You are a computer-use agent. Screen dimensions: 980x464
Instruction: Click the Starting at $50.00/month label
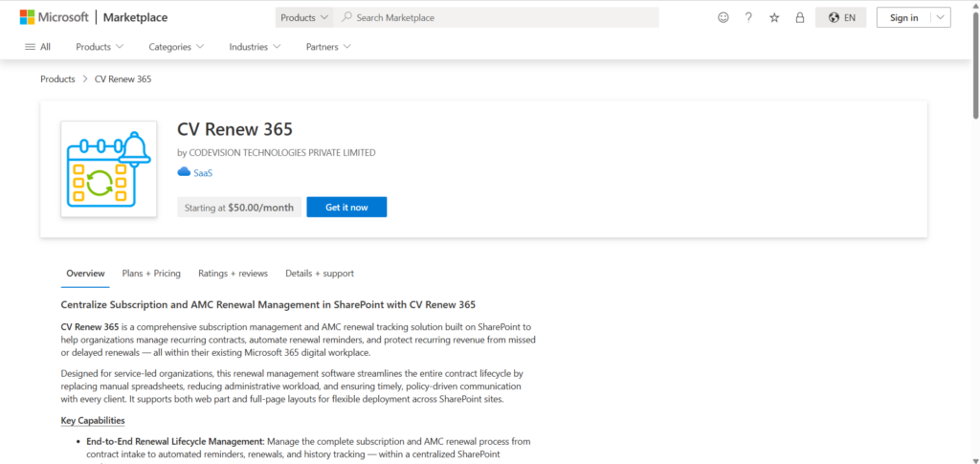(x=239, y=208)
